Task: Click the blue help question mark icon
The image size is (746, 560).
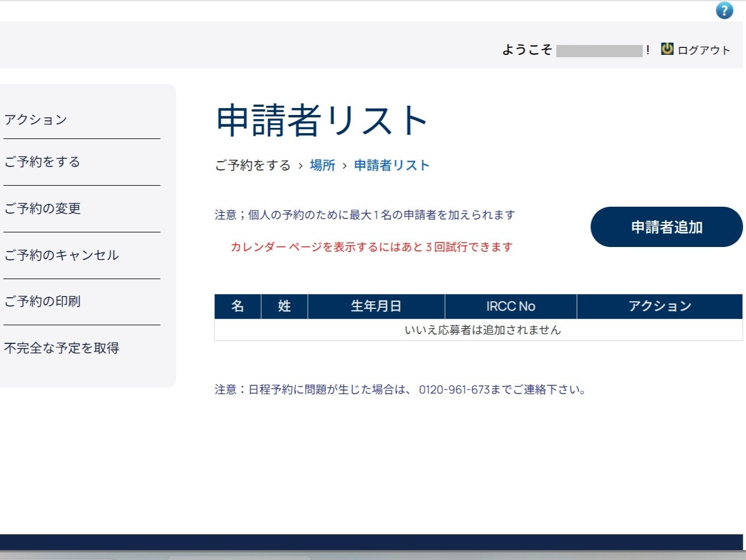Action: (x=724, y=11)
